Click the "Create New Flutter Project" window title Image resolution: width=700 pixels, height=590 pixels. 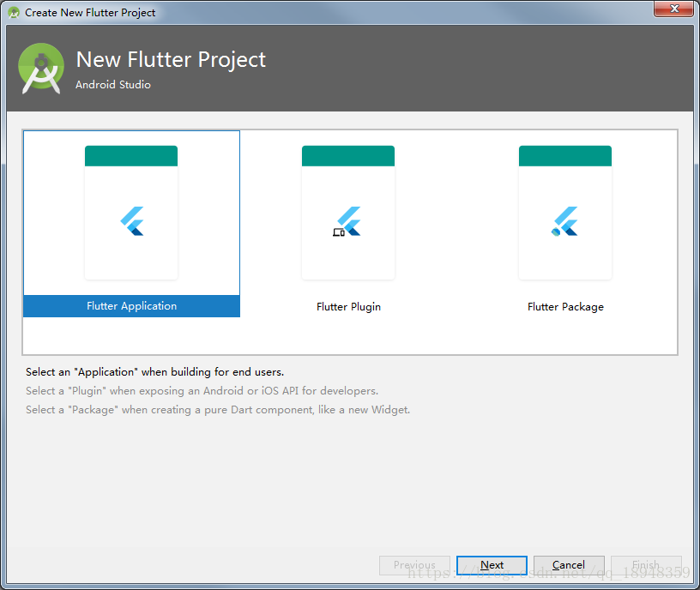click(x=90, y=13)
